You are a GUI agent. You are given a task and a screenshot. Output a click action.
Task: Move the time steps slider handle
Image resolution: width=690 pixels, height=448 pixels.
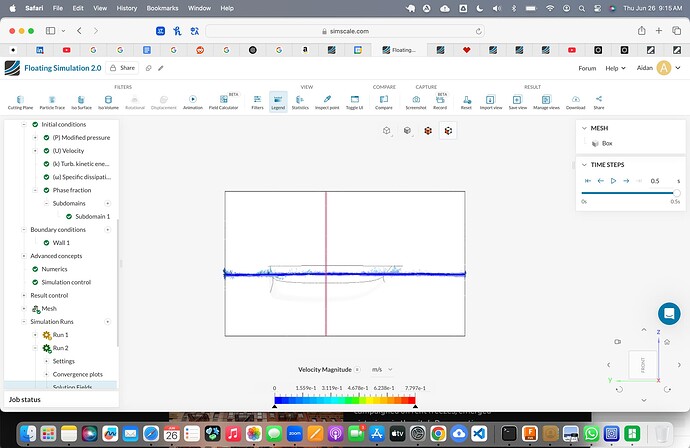676,193
